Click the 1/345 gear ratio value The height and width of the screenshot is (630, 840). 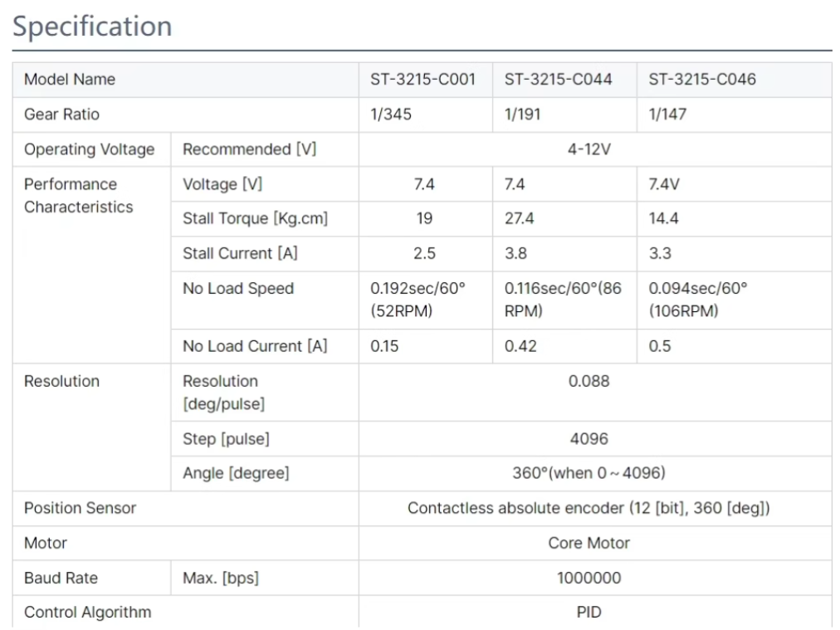pyautogui.click(x=390, y=115)
